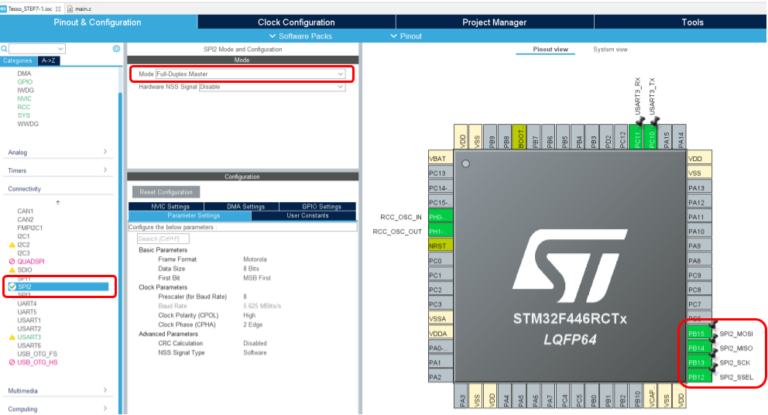Image resolution: width=768 pixels, height=415 pixels.
Task: Click the parameter search input field
Action: [162, 238]
